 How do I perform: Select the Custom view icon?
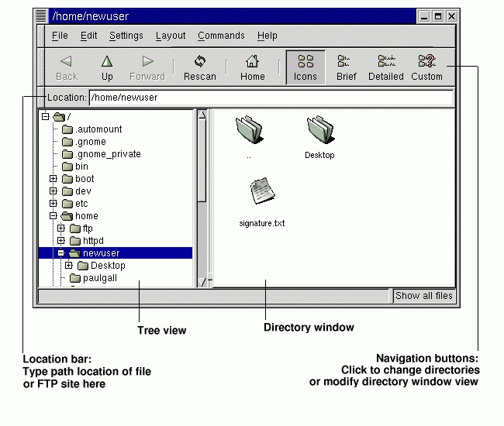(426, 62)
